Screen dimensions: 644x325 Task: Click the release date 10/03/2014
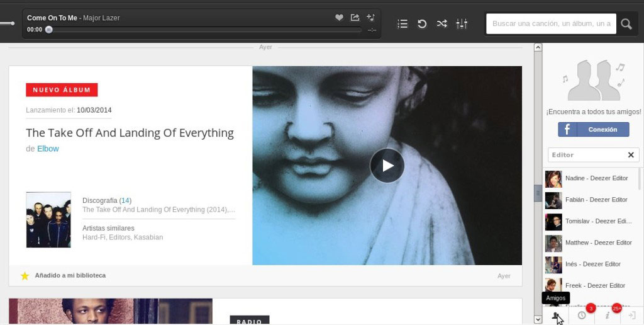[x=94, y=110]
